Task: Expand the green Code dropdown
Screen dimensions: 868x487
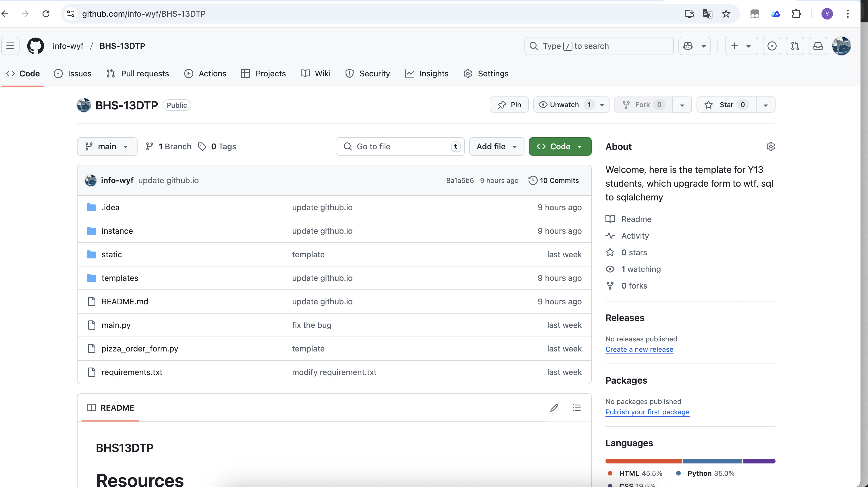Action: pyautogui.click(x=560, y=146)
